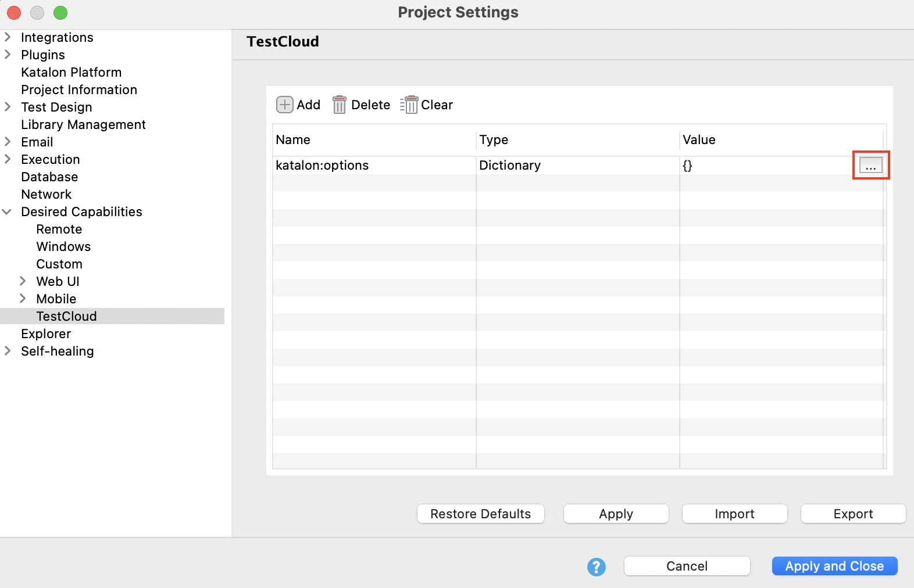Expand the Mobile capabilities node
914x588 pixels.
23,299
